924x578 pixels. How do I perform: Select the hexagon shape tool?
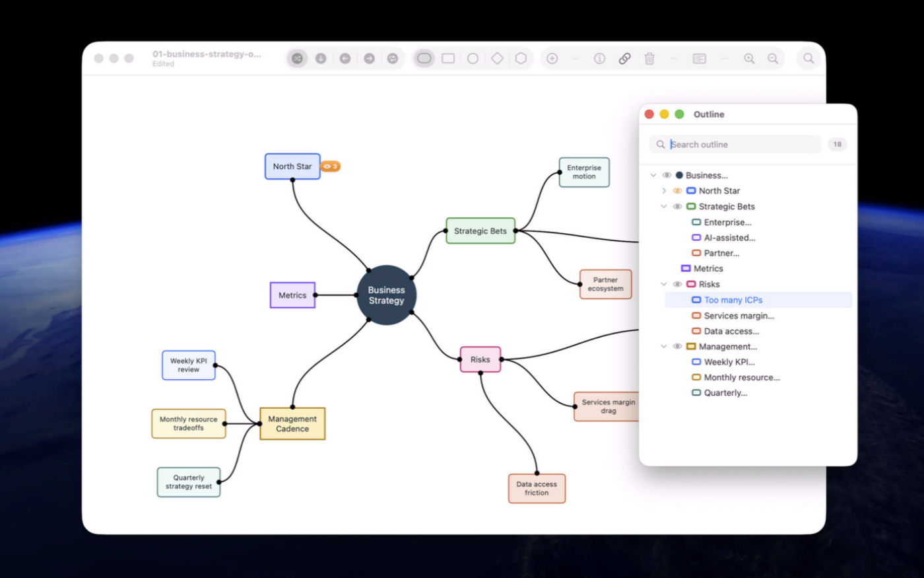click(521, 59)
